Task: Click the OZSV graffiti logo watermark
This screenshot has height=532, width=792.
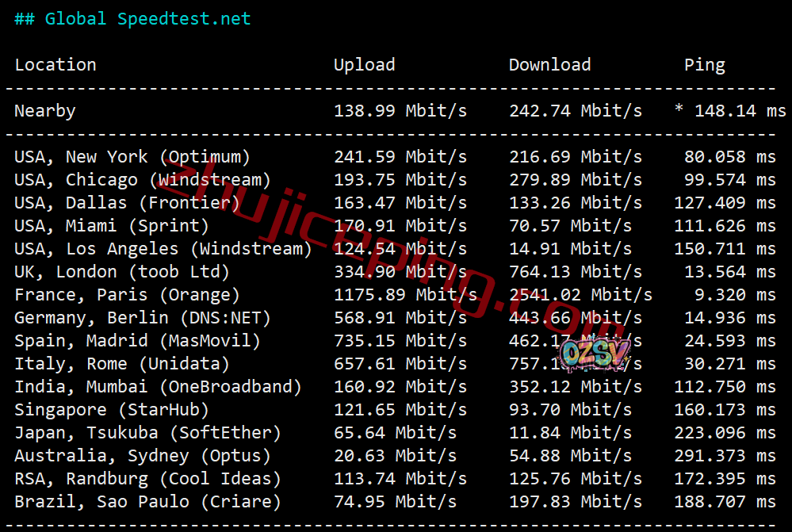Action: coord(595,354)
